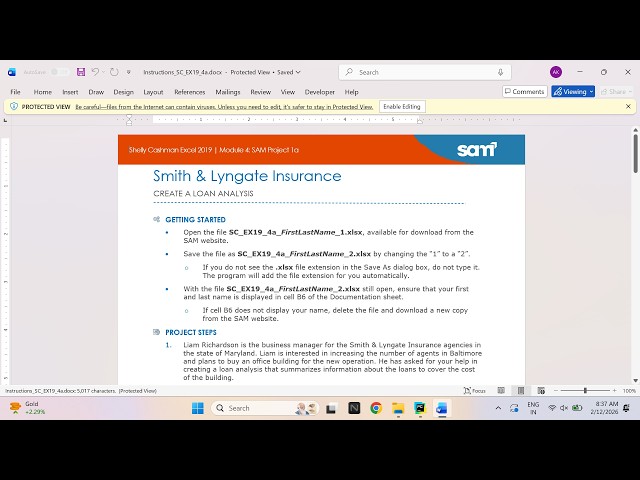640x480 pixels.
Task: Open the clock showing 8:37 AM
Action: (x=604, y=408)
